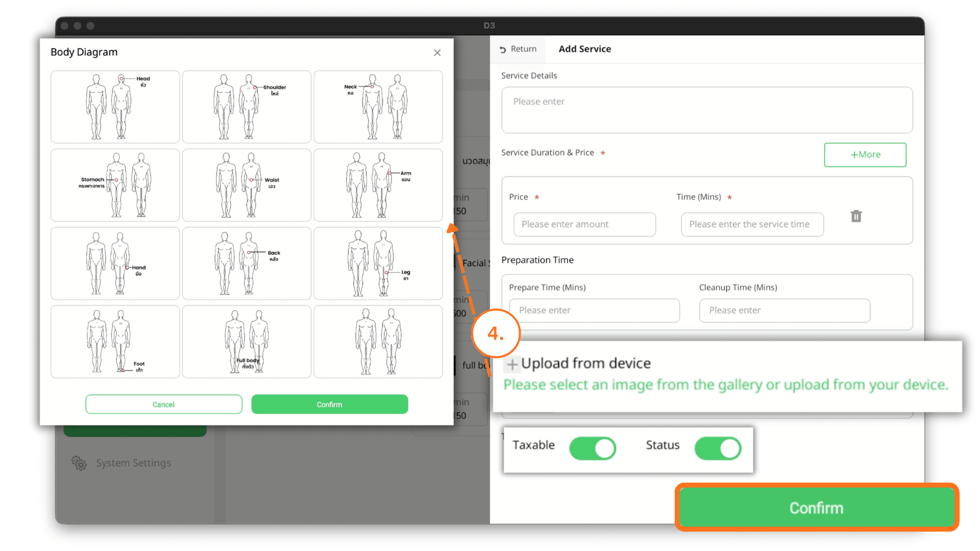Image resolution: width=980 pixels, height=551 pixels.
Task: Click the Price amount input field
Action: (584, 224)
